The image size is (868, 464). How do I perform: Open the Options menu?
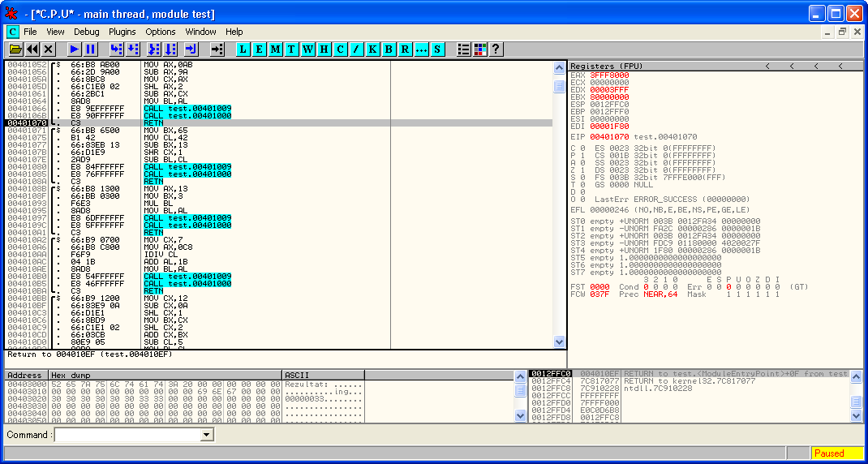161,32
